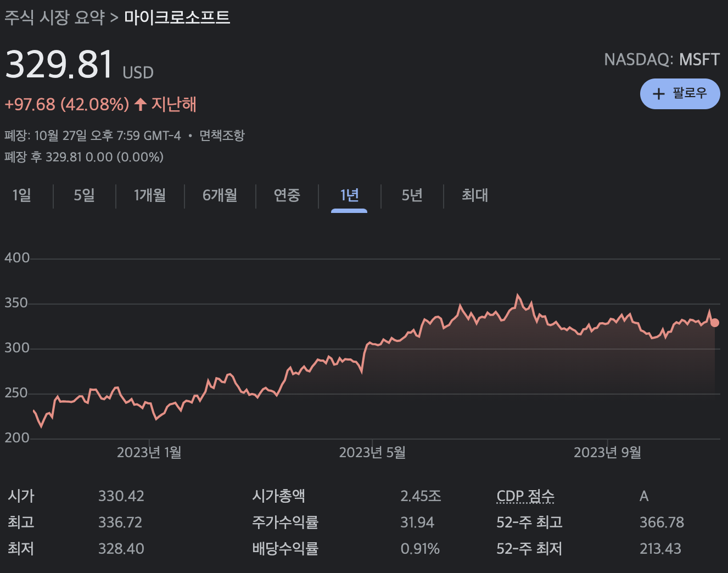
Task: Click the CDP 점수 label
Action: pos(525,496)
